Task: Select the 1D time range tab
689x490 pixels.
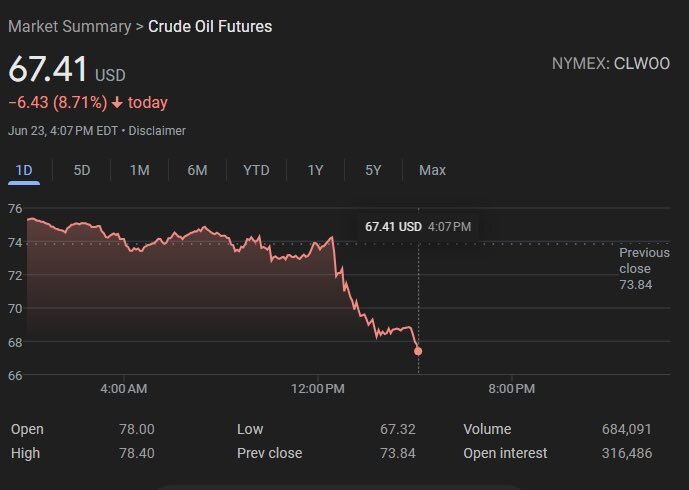Action: [24, 170]
